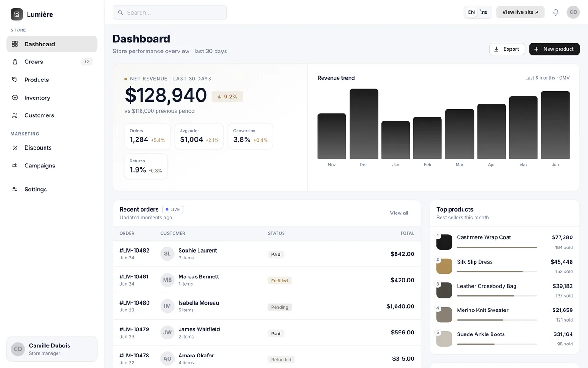Click the Nov revenue bar
This screenshot has height=368, width=588.
click(332, 136)
